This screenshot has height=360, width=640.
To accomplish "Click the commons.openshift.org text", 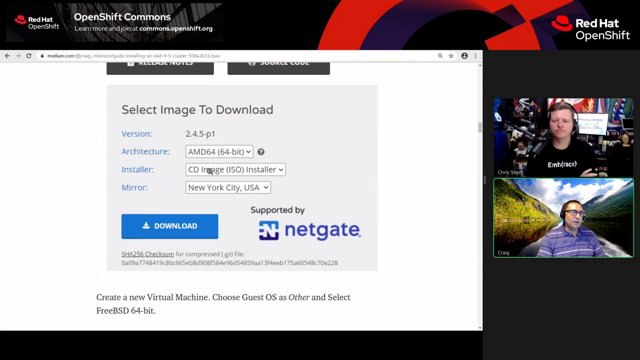I will [x=176, y=29].
